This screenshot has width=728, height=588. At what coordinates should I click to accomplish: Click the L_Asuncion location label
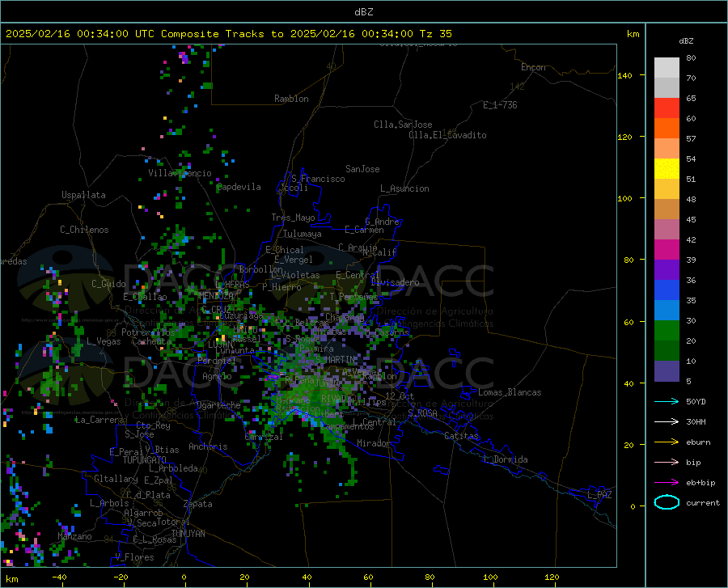tap(404, 188)
